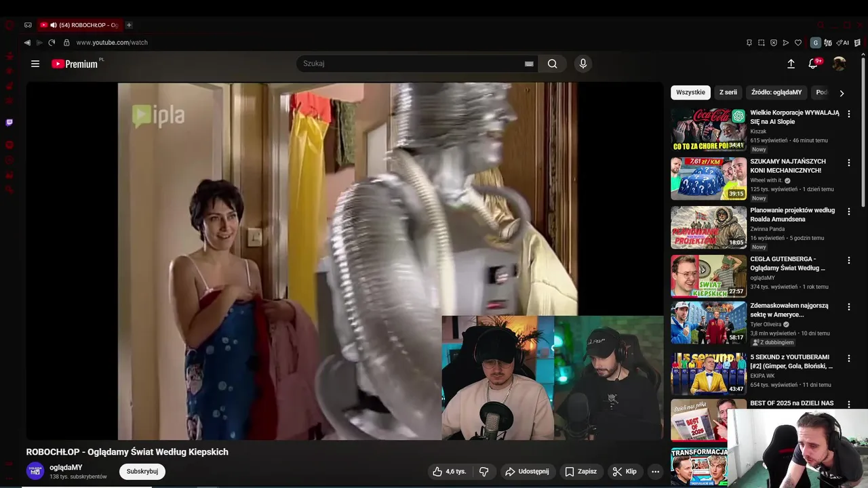This screenshot has height=488, width=868.
Task: Open the 58:17 Tyler Oliveira thumbnail
Action: pyautogui.click(x=709, y=323)
